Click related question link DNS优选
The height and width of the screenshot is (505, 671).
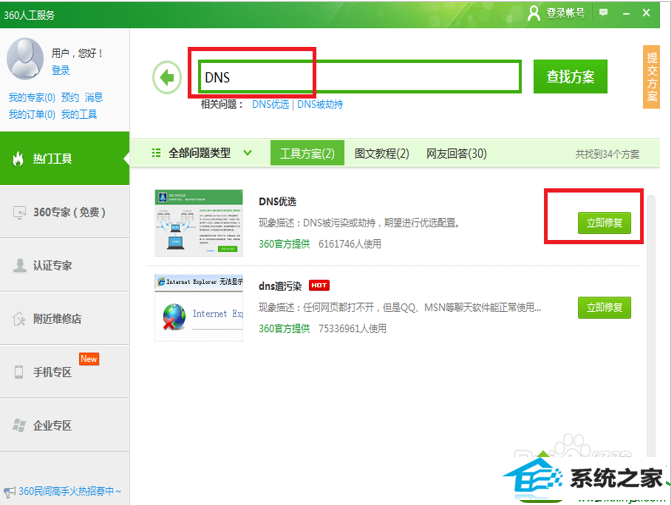[x=270, y=104]
